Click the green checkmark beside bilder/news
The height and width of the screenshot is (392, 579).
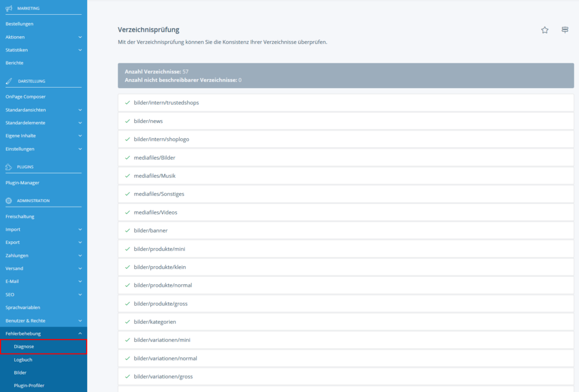(x=127, y=120)
